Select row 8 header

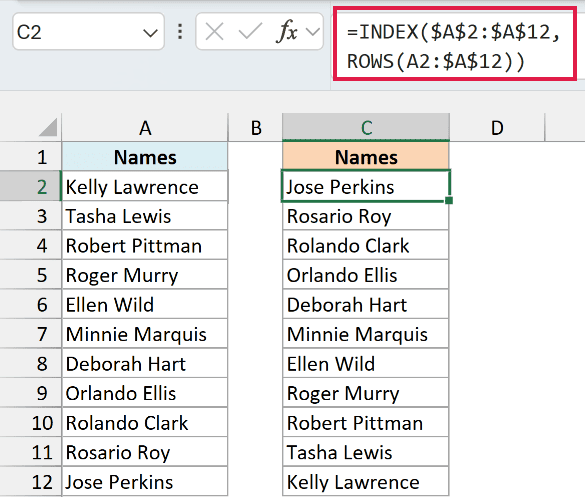[x=31, y=363]
